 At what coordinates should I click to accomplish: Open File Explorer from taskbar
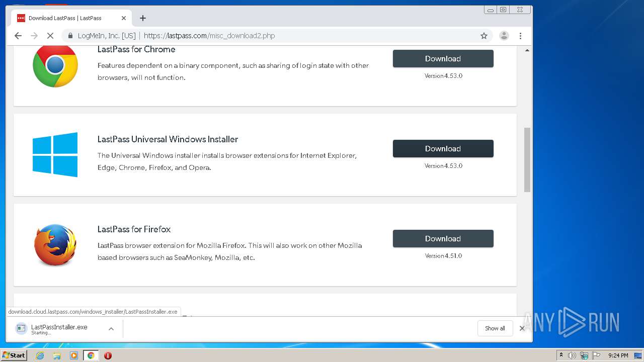[x=57, y=355]
